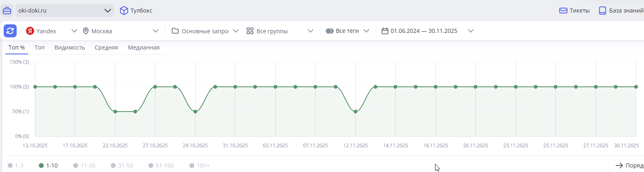The width and height of the screenshot is (644, 172).
Task: Toggle the 1-3 positions legend series
Action: coord(15,166)
